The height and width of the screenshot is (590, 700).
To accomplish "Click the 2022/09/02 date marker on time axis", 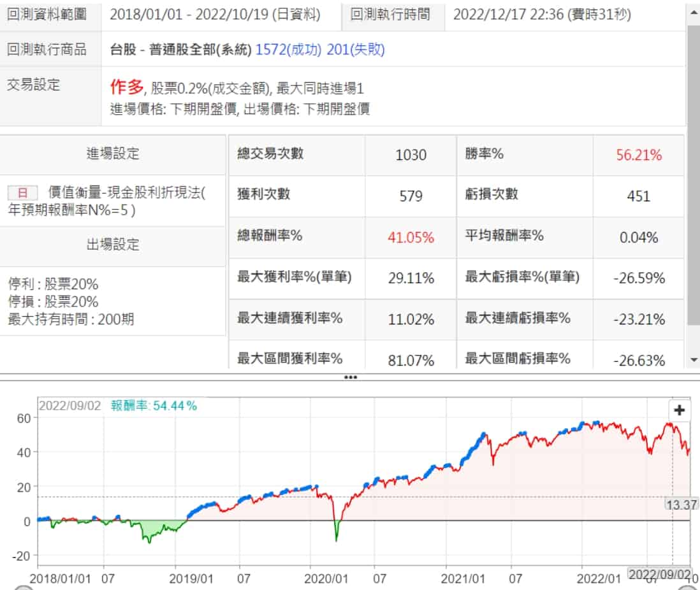I will [x=660, y=574].
